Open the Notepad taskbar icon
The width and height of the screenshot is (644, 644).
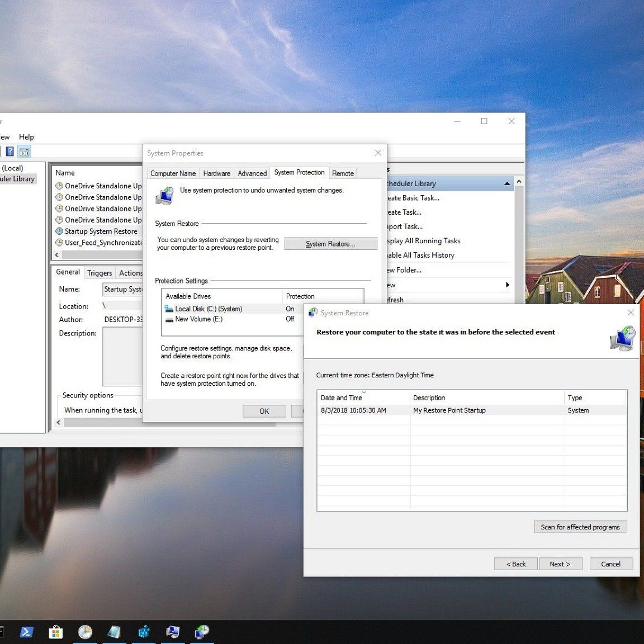tap(114, 632)
